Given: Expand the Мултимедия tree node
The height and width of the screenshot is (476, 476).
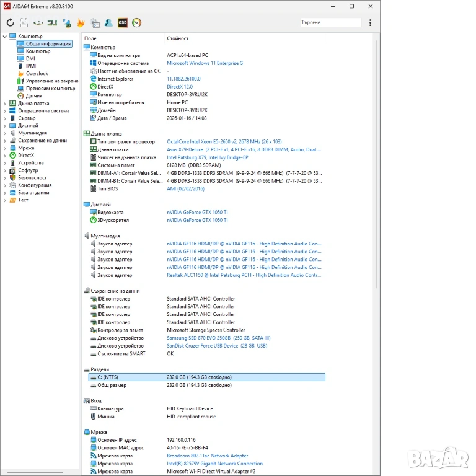Looking at the screenshot, I should tap(5, 133).
